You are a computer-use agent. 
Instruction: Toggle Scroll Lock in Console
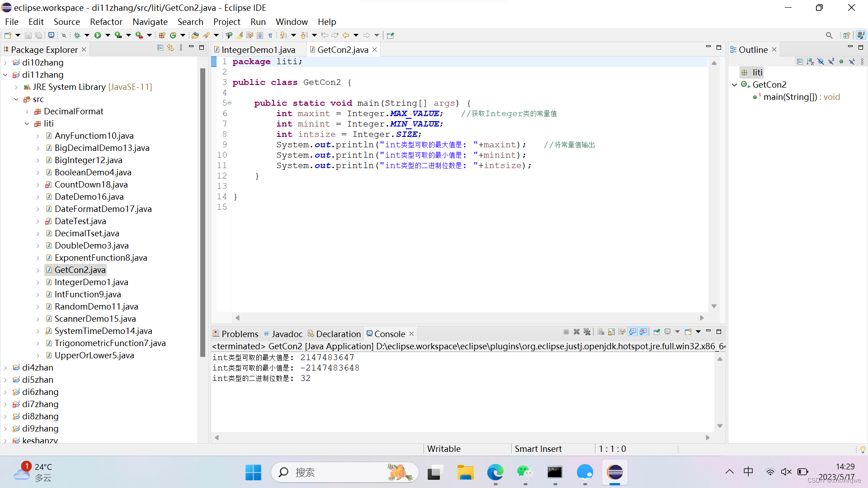click(611, 332)
